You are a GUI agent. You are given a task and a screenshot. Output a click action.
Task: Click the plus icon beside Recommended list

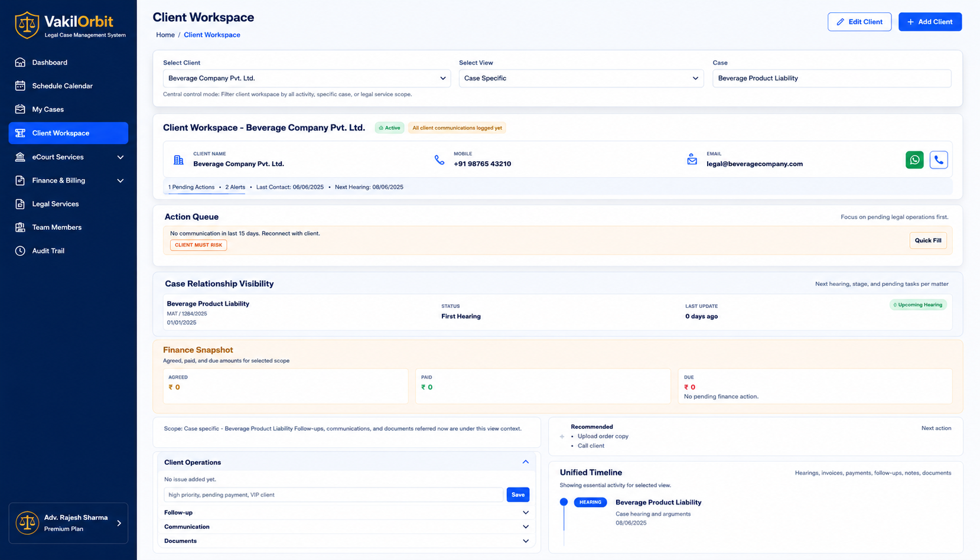562,437
